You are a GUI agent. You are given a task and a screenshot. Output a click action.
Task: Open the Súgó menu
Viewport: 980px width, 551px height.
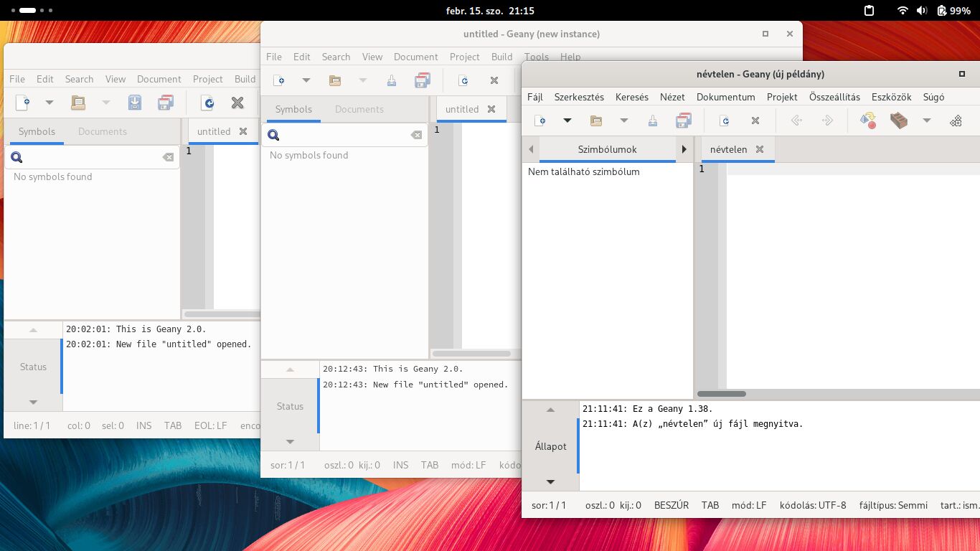coord(933,97)
